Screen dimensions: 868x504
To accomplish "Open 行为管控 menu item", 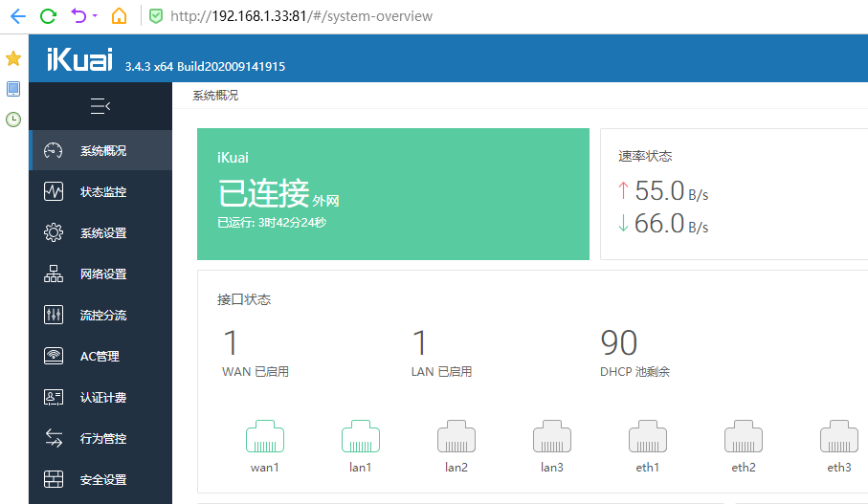I will [x=100, y=438].
